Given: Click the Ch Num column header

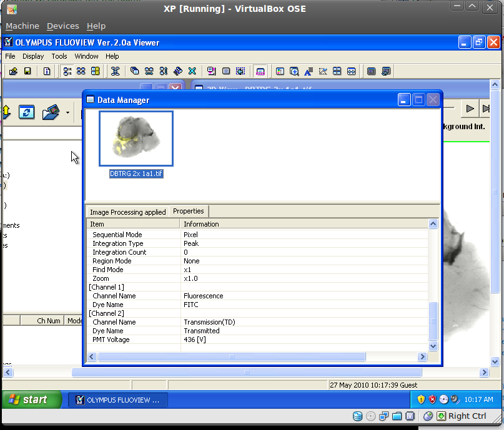Looking at the screenshot, I should [x=42, y=321].
